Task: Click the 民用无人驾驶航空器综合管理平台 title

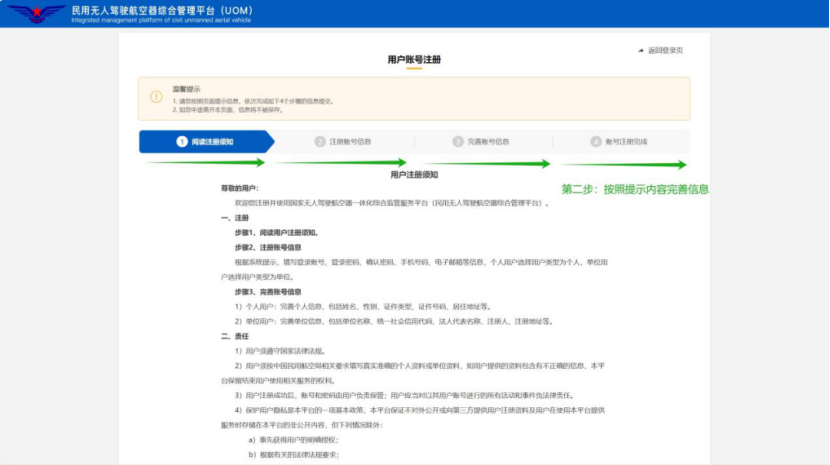Action: [x=158, y=9]
